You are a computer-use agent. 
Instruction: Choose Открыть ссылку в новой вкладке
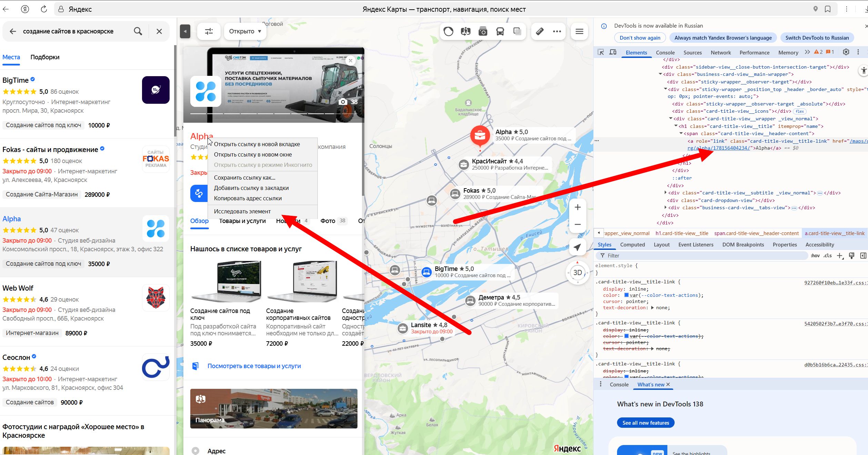coord(257,144)
